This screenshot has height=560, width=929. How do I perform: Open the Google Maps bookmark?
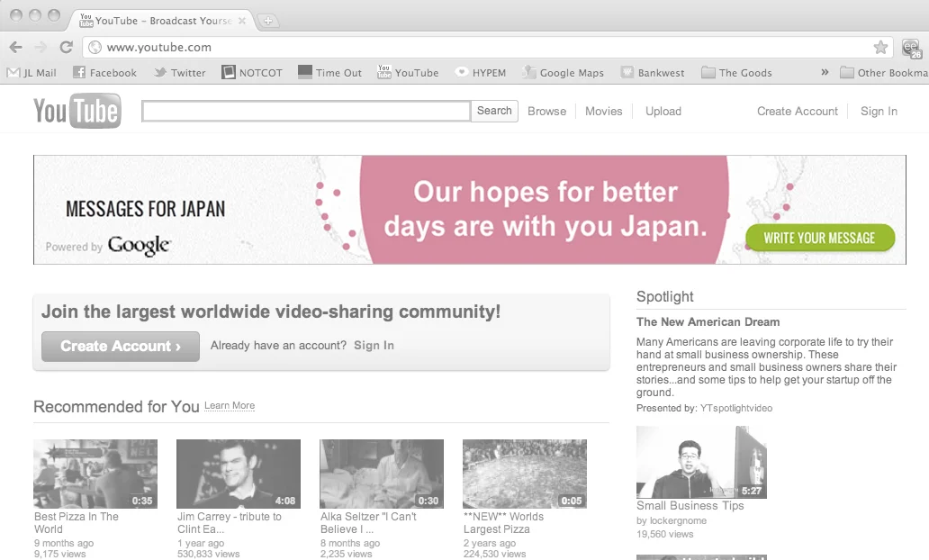point(563,73)
